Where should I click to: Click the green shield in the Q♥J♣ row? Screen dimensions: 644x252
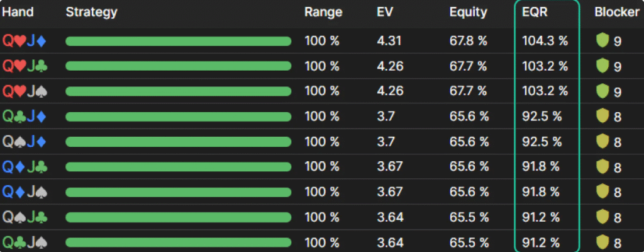(602, 66)
